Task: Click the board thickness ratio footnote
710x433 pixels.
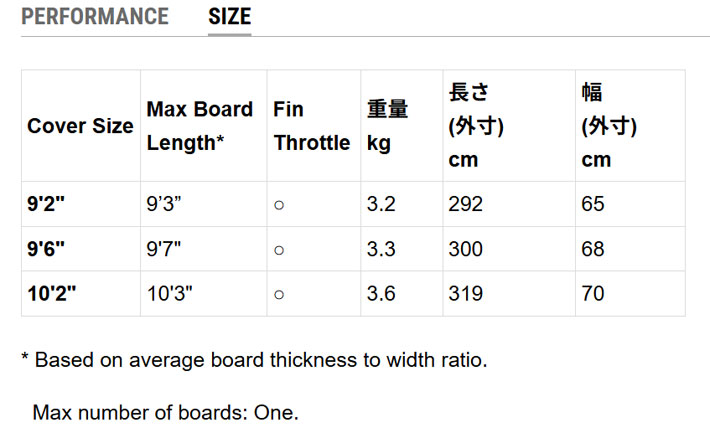Action: tap(255, 360)
